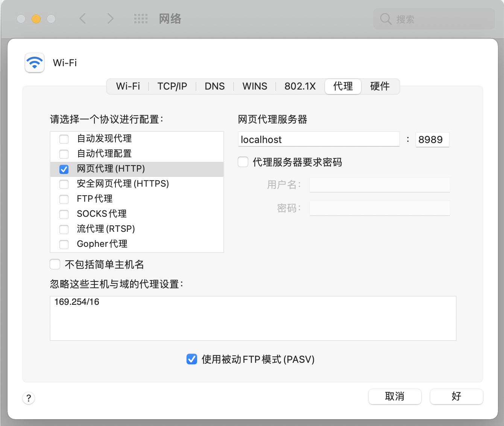The image size is (504, 426).
Task: Select the SOCKS 代理 row label
Action: [102, 214]
